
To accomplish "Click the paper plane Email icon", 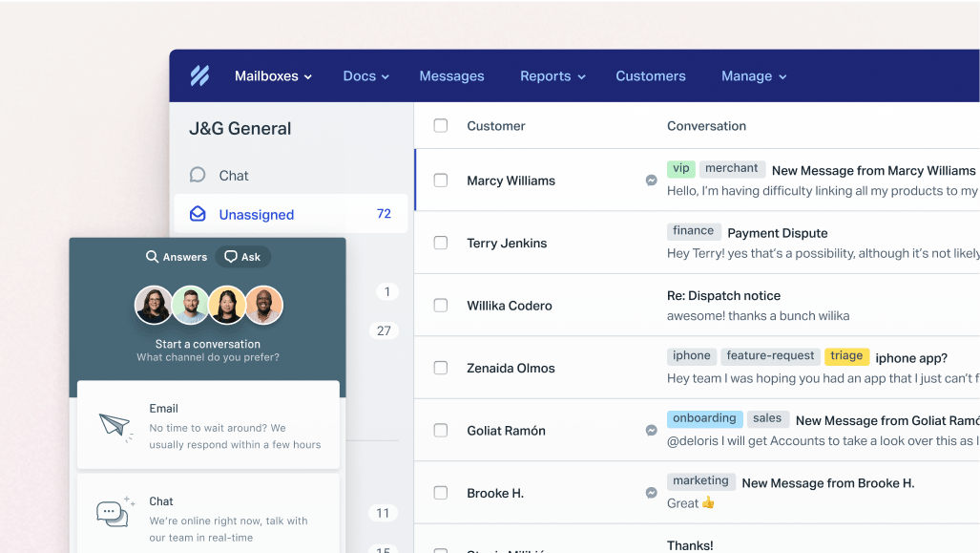I will pos(115,427).
